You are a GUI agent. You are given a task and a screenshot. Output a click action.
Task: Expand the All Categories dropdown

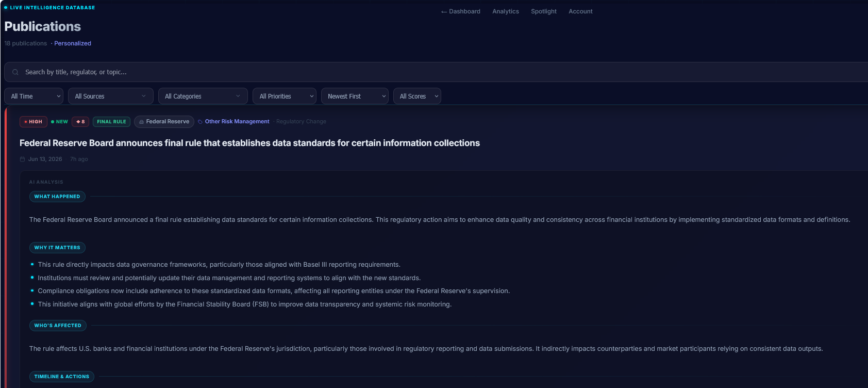(x=203, y=96)
